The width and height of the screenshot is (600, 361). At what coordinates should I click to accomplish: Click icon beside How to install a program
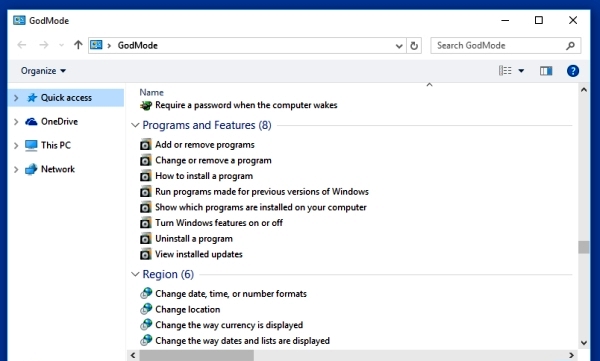[x=145, y=176]
